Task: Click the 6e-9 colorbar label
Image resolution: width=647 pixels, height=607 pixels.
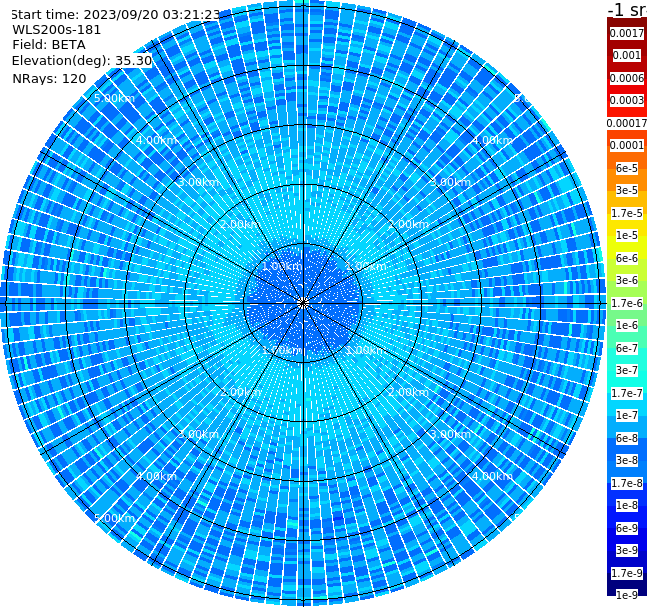Action: pyautogui.click(x=627, y=528)
